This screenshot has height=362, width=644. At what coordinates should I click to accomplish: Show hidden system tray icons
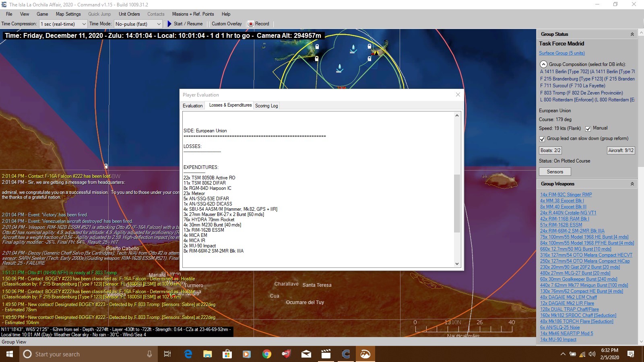click(563, 354)
